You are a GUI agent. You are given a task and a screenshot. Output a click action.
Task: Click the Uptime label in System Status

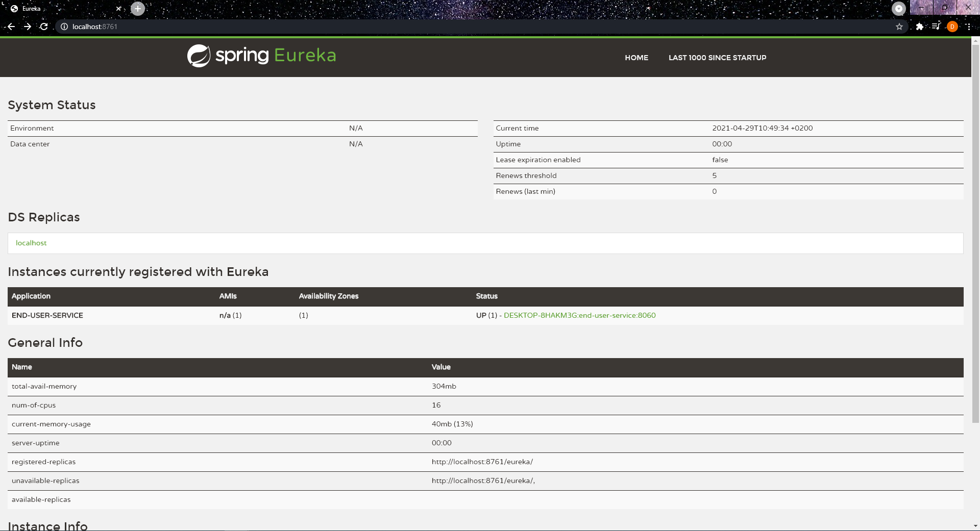coord(508,144)
